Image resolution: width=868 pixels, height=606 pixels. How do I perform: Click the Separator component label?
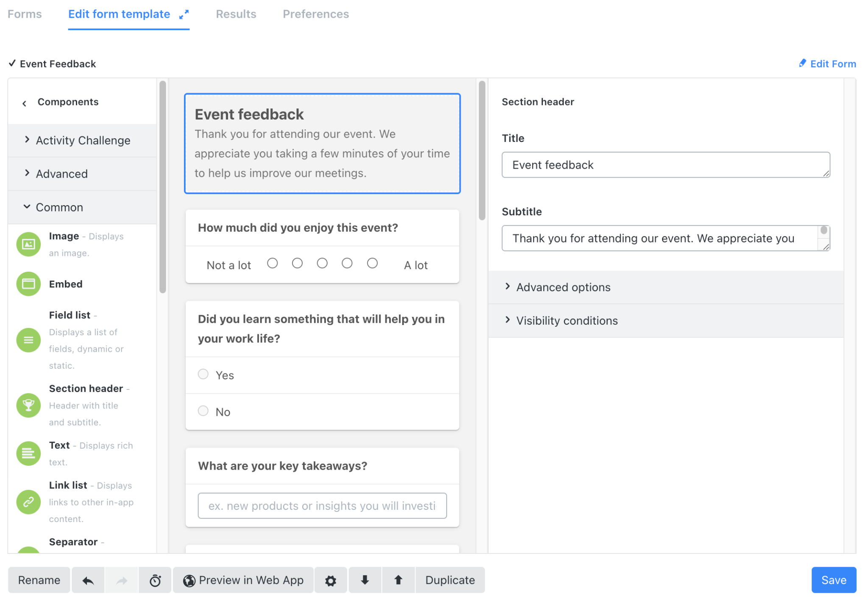[73, 542]
